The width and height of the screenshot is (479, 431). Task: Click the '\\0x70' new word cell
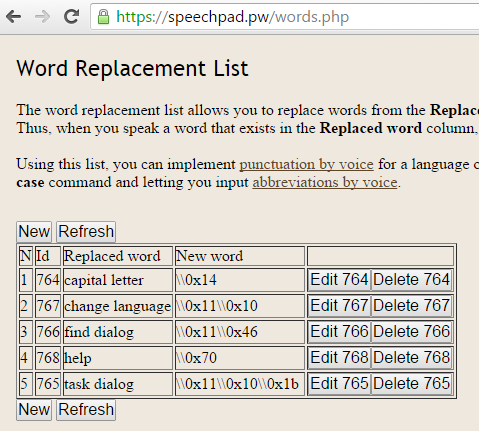[240, 358]
